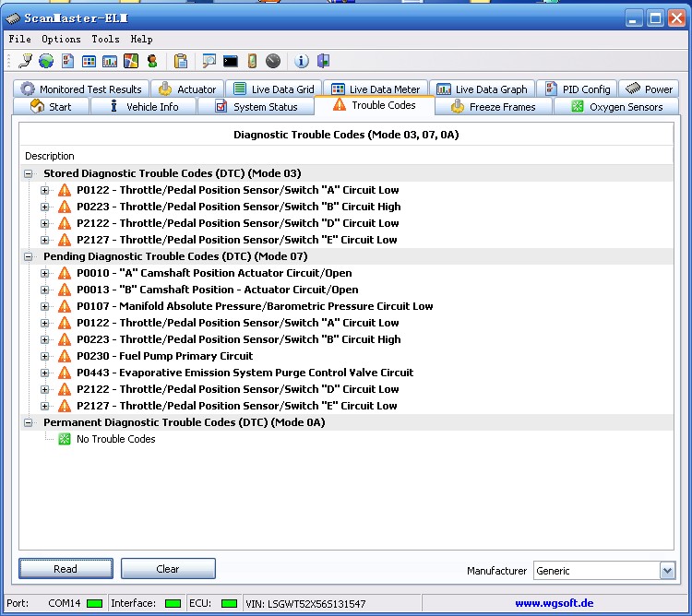692x616 pixels.
Task: Switch to the Live Data Grid tab
Action: click(274, 89)
